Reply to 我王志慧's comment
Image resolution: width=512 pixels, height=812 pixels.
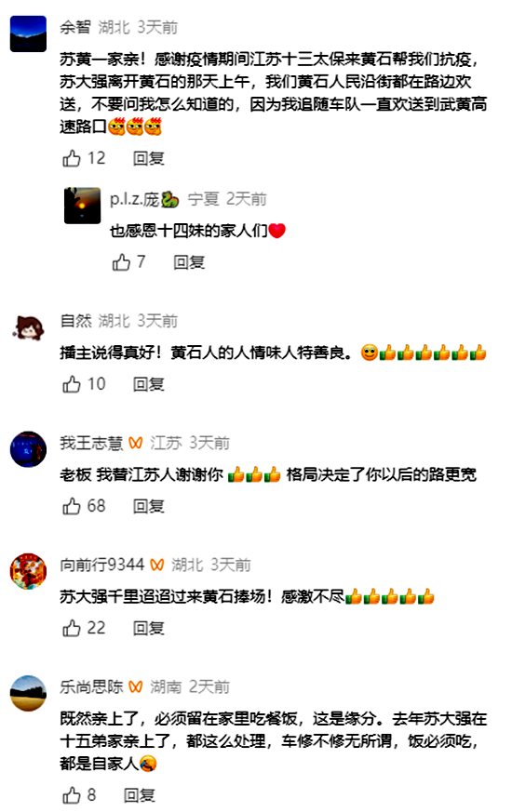[148, 507]
